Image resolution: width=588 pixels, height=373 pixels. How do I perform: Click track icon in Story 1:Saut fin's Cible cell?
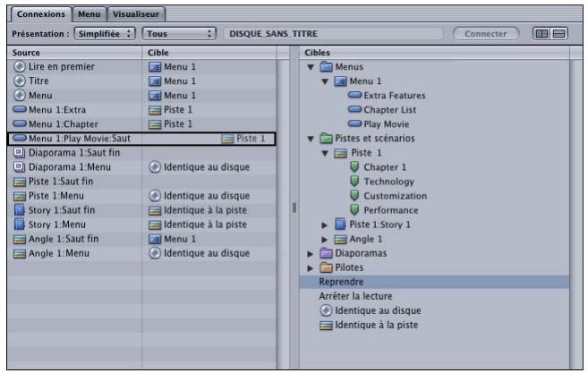155,211
